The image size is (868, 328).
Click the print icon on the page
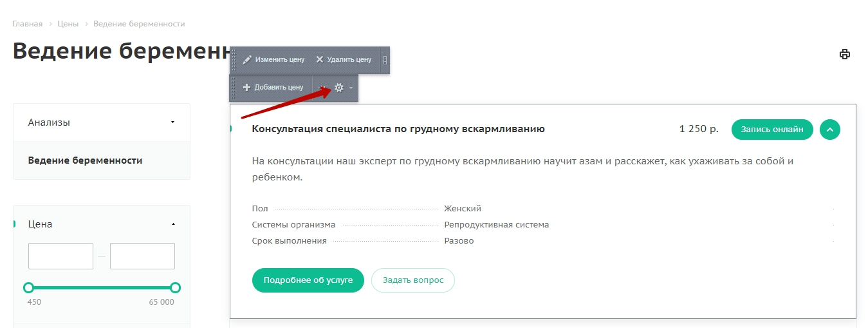point(845,54)
